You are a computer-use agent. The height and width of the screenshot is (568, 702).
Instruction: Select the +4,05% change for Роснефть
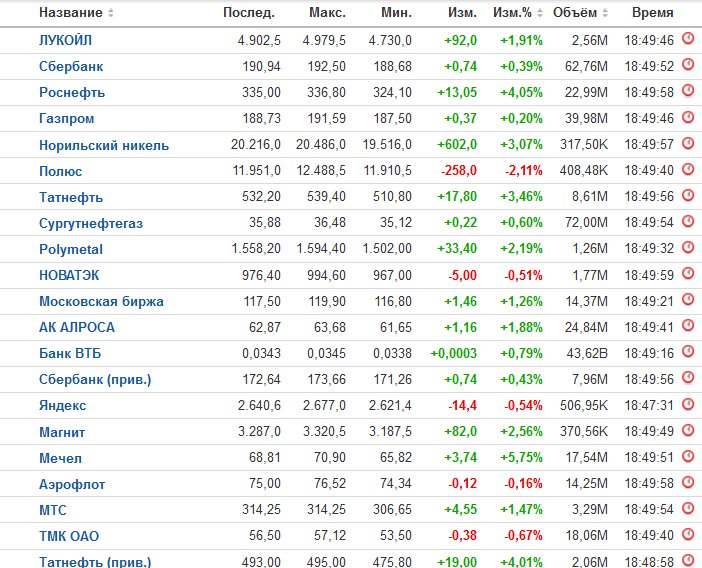(x=521, y=93)
